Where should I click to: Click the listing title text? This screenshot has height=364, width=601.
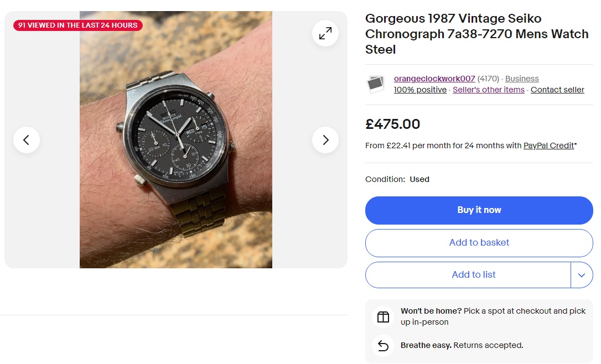(x=476, y=34)
